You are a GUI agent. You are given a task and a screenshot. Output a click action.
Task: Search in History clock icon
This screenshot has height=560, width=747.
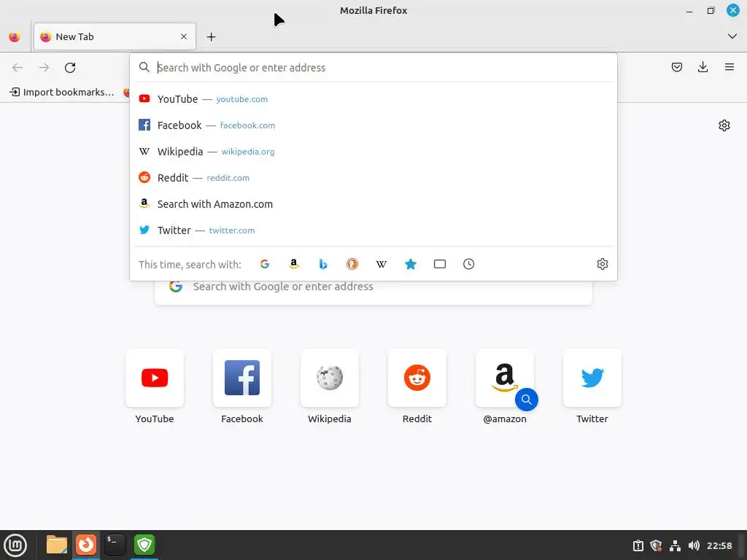pyautogui.click(x=469, y=264)
